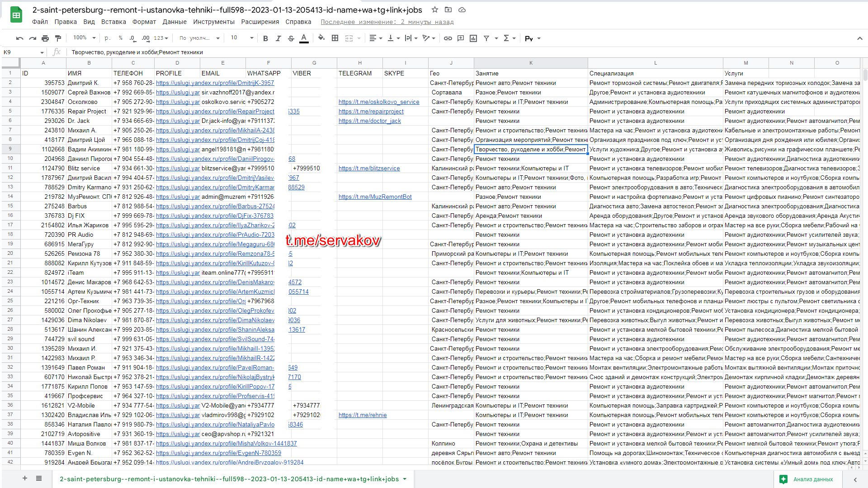Screen dimensions: 868x488
Task: Open t.me/blitzservice Telegram link
Action: point(369,169)
